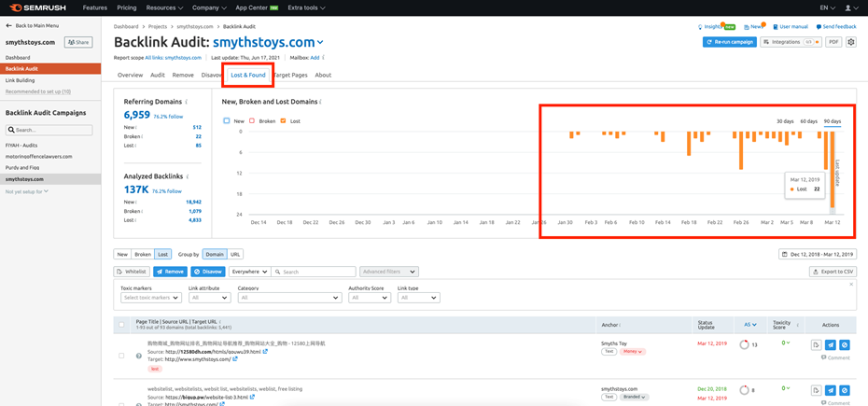Click the calendar date range picker

pos(818,254)
